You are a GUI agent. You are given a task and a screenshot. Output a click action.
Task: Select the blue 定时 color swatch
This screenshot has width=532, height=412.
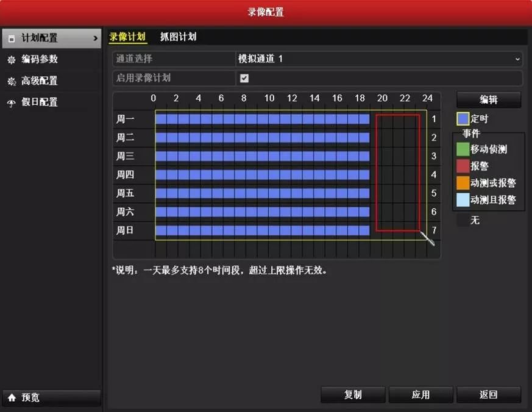click(x=463, y=119)
